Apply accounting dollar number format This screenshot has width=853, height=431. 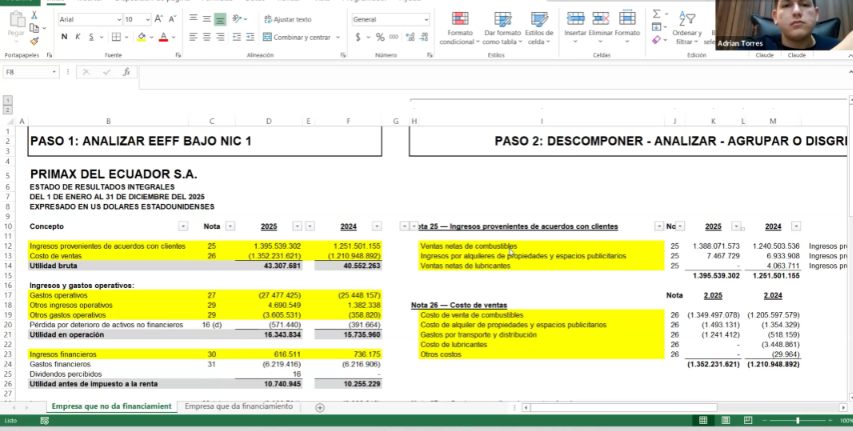pos(358,37)
